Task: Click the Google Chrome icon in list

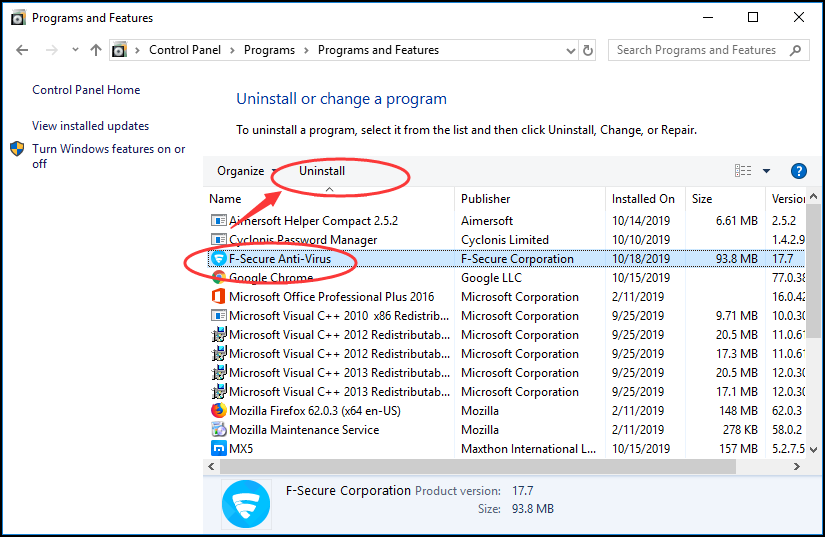Action: click(218, 277)
